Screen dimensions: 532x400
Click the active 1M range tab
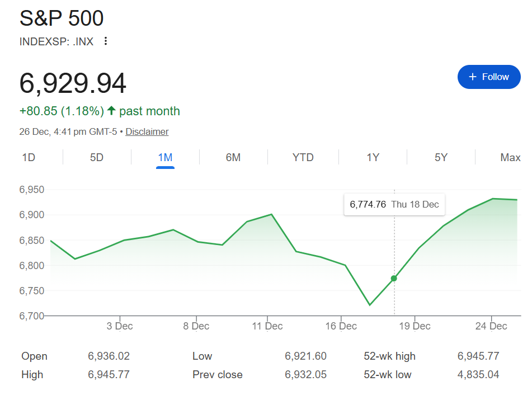tap(165, 157)
